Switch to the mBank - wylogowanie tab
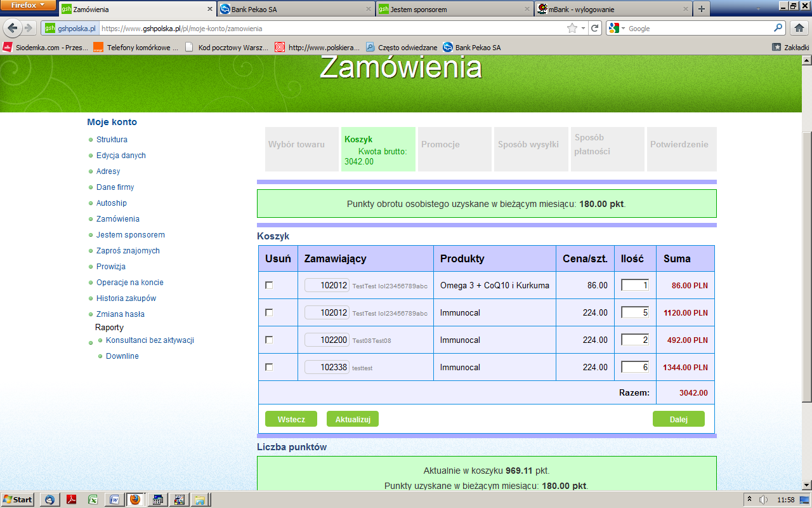The width and height of the screenshot is (812, 508). pyautogui.click(x=612, y=10)
